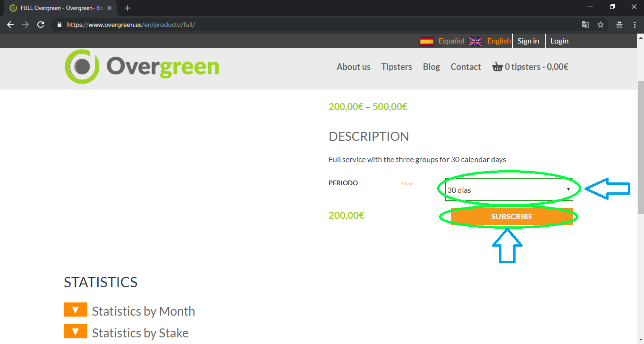The height and width of the screenshot is (344, 644).
Task: Open the Contact menu item
Action: (x=466, y=67)
